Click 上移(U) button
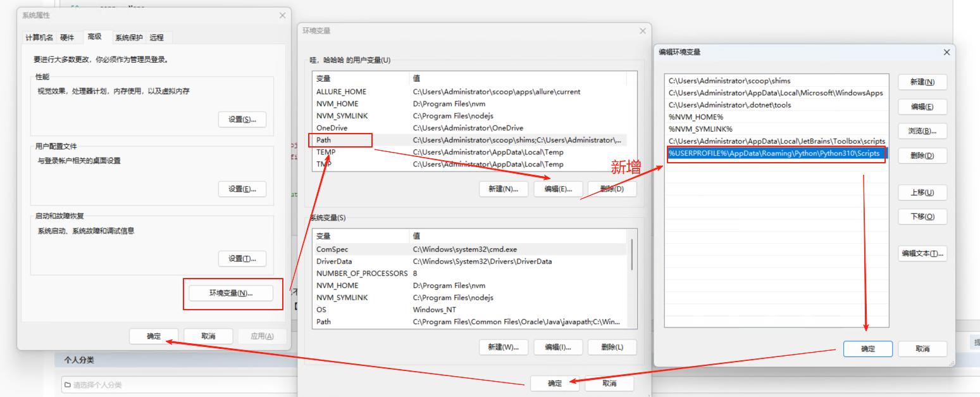 (922, 192)
